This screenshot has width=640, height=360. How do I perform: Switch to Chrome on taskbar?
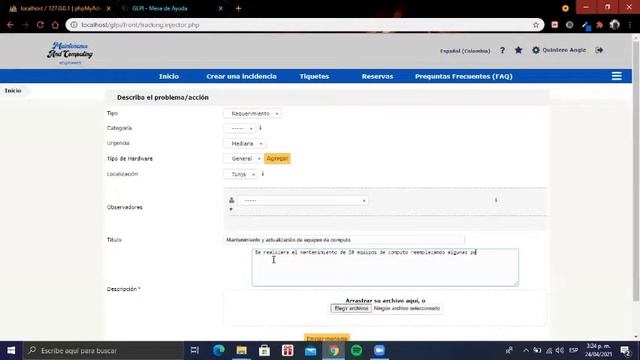point(333,351)
